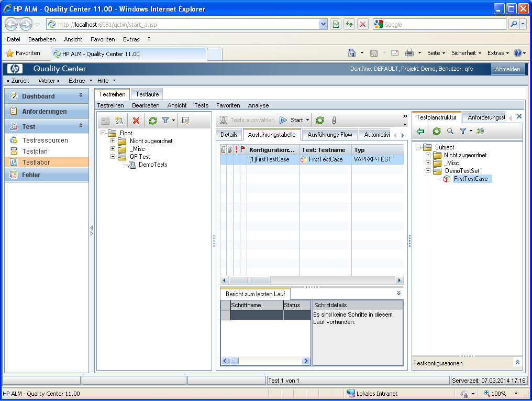Open the Start button dropdown arrow
The width and height of the screenshot is (532, 401).
[308, 120]
